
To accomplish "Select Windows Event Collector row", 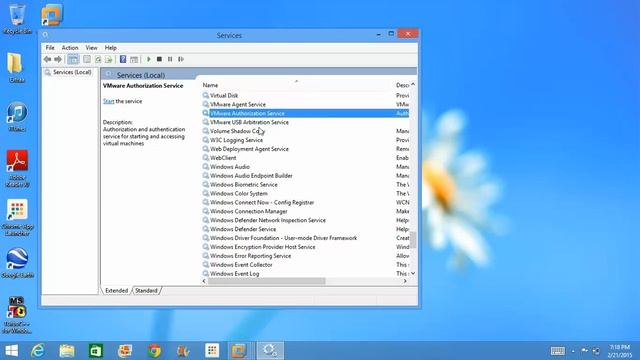I will [305, 265].
